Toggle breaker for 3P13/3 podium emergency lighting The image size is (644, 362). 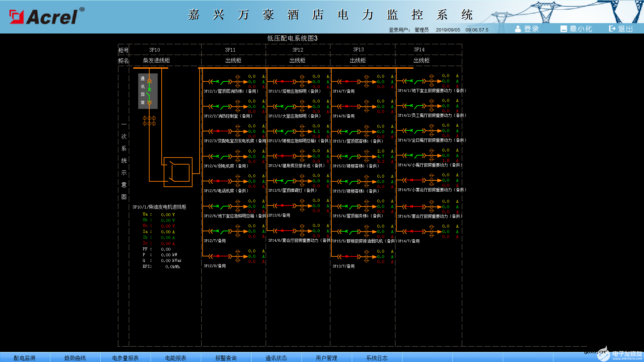pyautogui.click(x=284, y=131)
